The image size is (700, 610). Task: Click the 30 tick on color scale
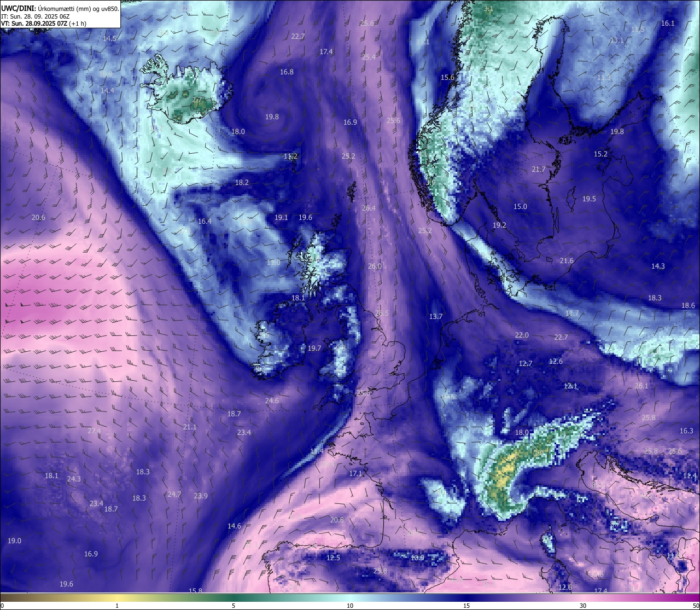tap(583, 605)
